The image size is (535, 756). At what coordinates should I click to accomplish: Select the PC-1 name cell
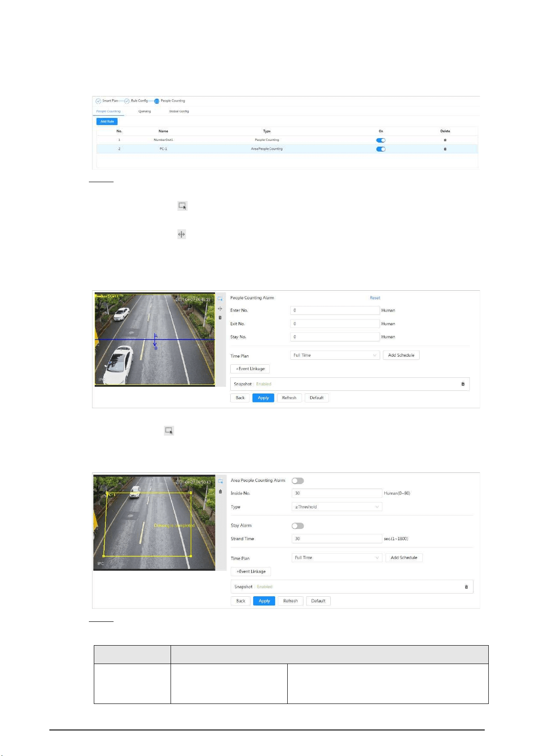coord(163,149)
